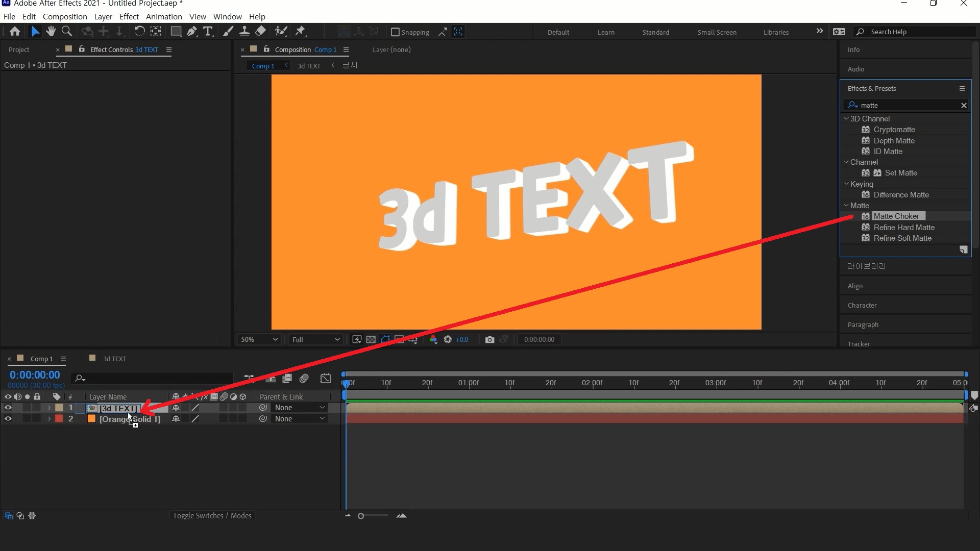Open the Animation menu
Image resolution: width=980 pixels, height=551 pixels.
tap(163, 16)
